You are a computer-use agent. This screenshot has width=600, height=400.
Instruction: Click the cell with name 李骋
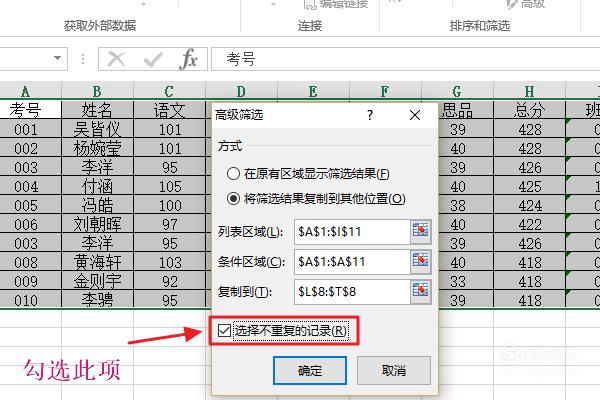[x=97, y=300]
